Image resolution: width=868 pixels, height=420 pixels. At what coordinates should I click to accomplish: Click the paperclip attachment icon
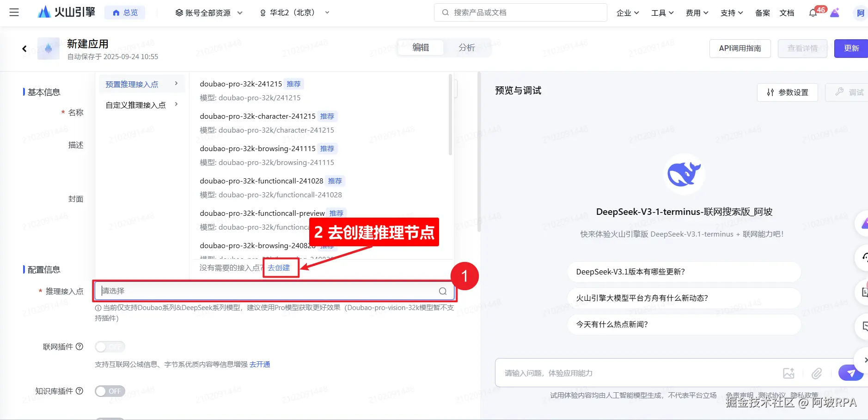[x=817, y=373]
